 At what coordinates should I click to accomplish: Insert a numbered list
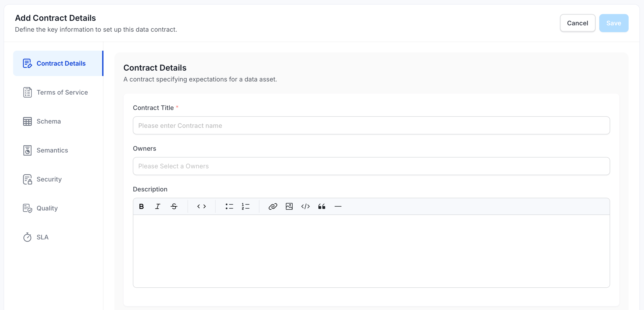coord(245,206)
